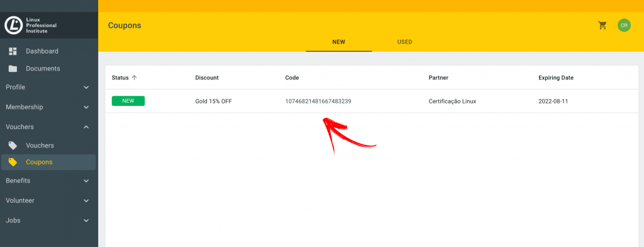Image resolution: width=644 pixels, height=247 pixels.
Task: Click the green NEW status badge
Action: pos(128,101)
